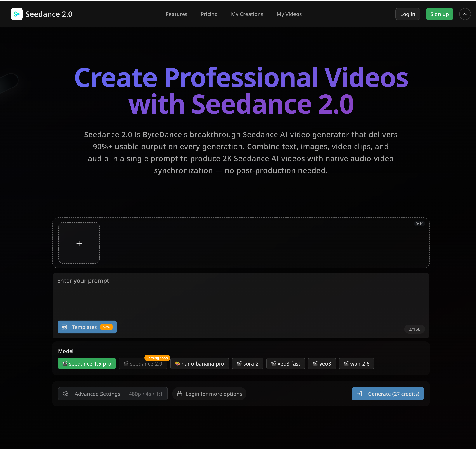476x449 pixels.
Task: Click the Seedance logo icon
Action: tap(17, 14)
